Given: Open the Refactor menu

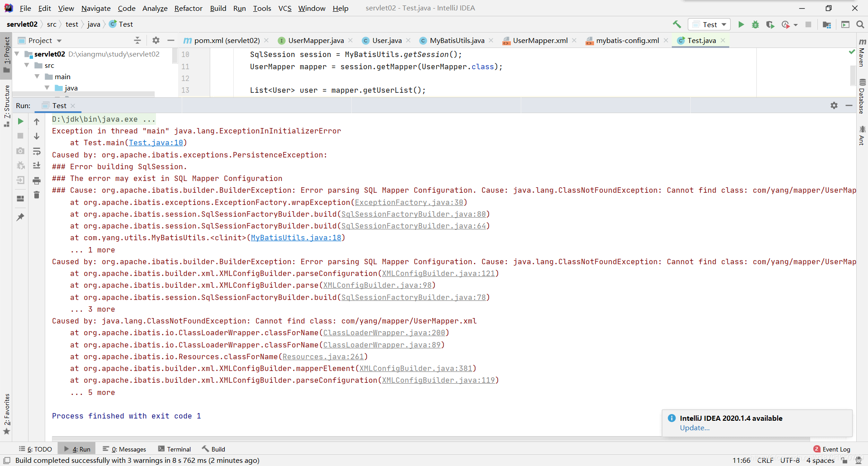Looking at the screenshot, I should (189, 8).
